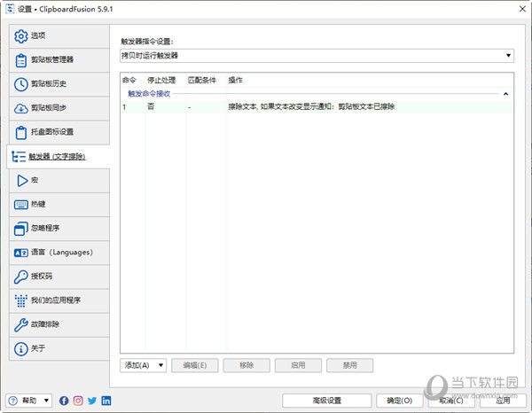Open 高级设置

(x=326, y=401)
